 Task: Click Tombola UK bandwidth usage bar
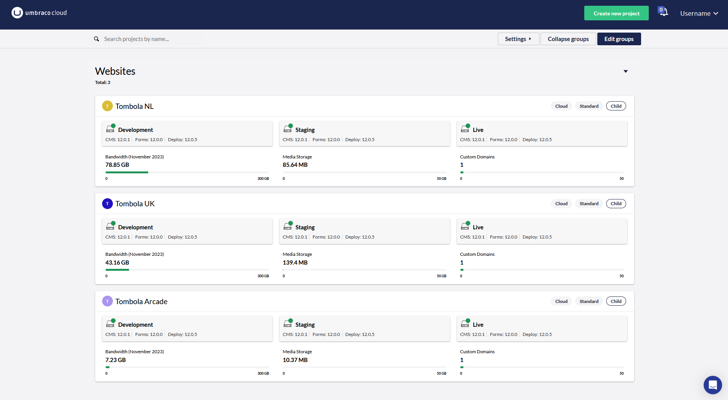coord(187,270)
